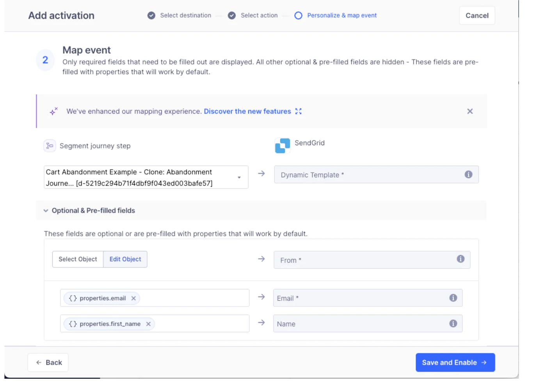537x392 pixels.
Task: Click the Personalize & map event step
Action: 342,15
